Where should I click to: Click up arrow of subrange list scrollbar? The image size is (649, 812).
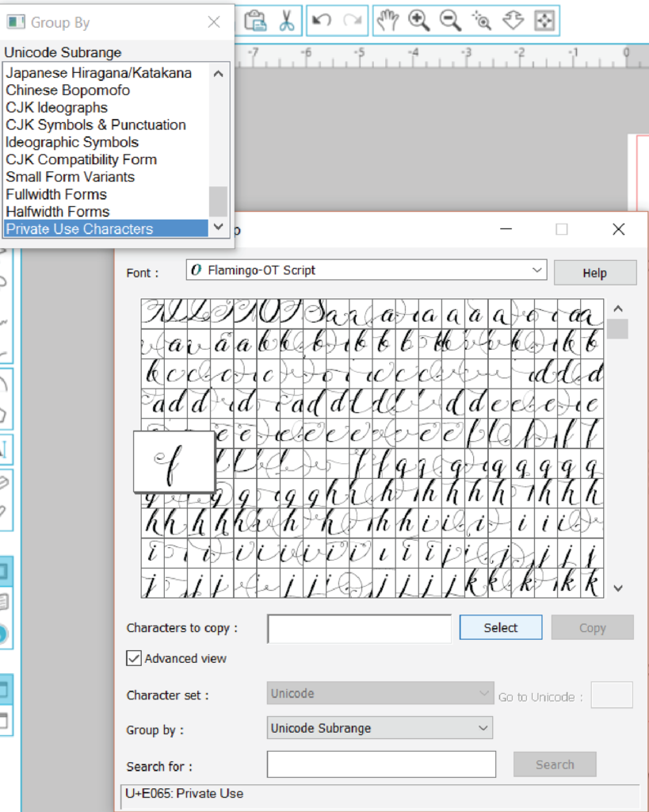click(x=219, y=74)
